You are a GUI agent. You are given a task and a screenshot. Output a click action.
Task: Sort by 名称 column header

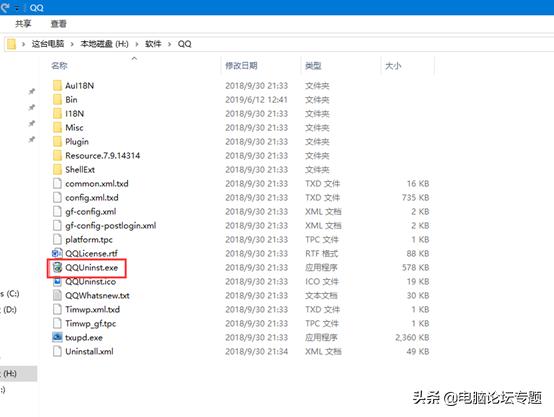pyautogui.click(x=59, y=66)
